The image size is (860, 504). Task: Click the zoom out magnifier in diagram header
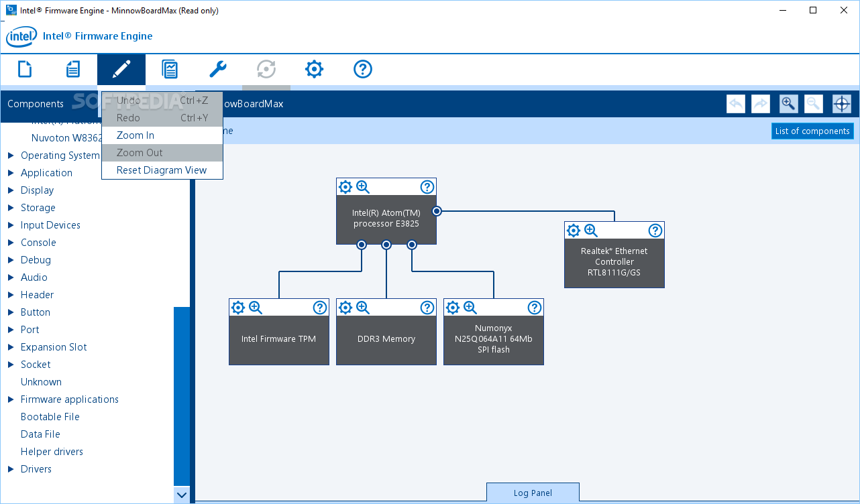(814, 104)
